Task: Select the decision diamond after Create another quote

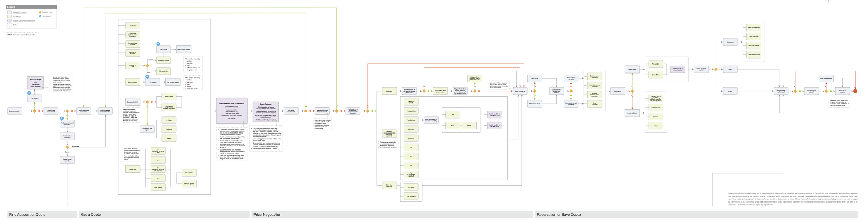Action: (337, 111)
